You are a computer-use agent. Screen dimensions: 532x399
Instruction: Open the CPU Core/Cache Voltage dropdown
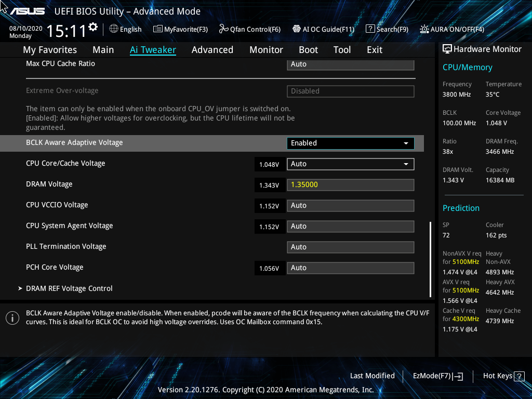coord(350,164)
